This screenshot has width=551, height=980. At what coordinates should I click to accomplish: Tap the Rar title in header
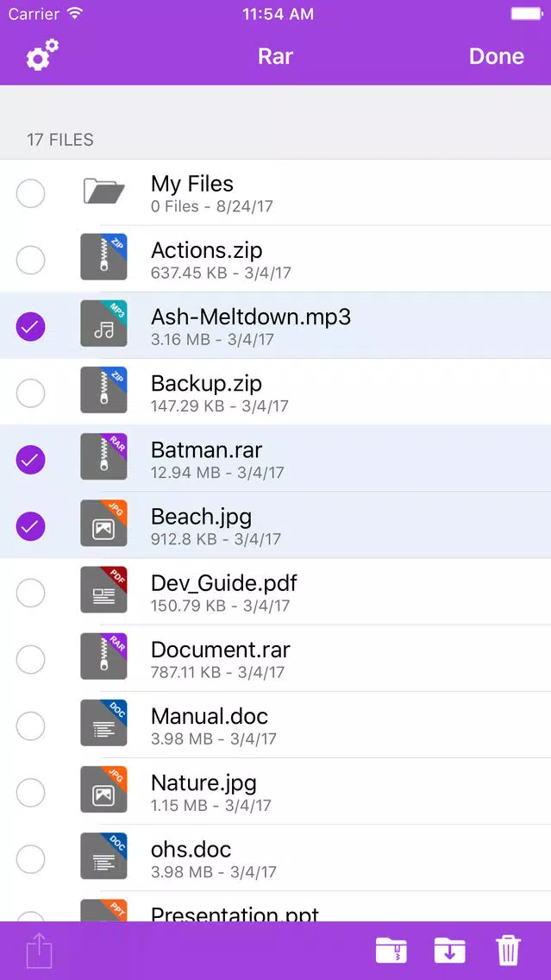(275, 56)
